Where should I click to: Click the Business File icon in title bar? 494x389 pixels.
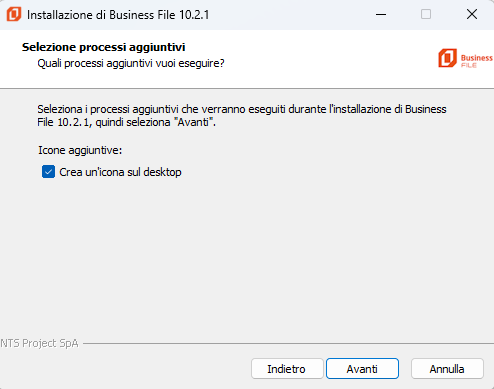pos(14,14)
